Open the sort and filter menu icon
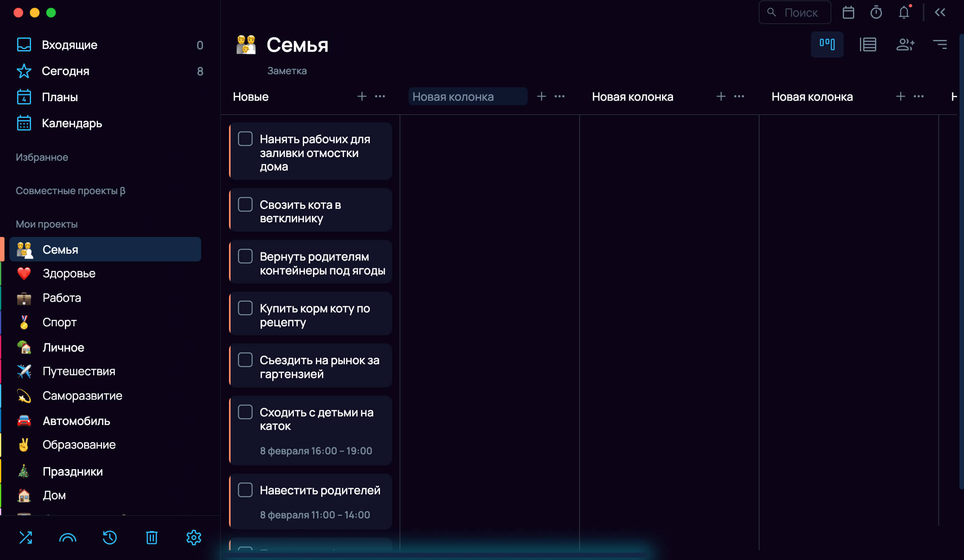The height and width of the screenshot is (560, 964). click(x=940, y=44)
